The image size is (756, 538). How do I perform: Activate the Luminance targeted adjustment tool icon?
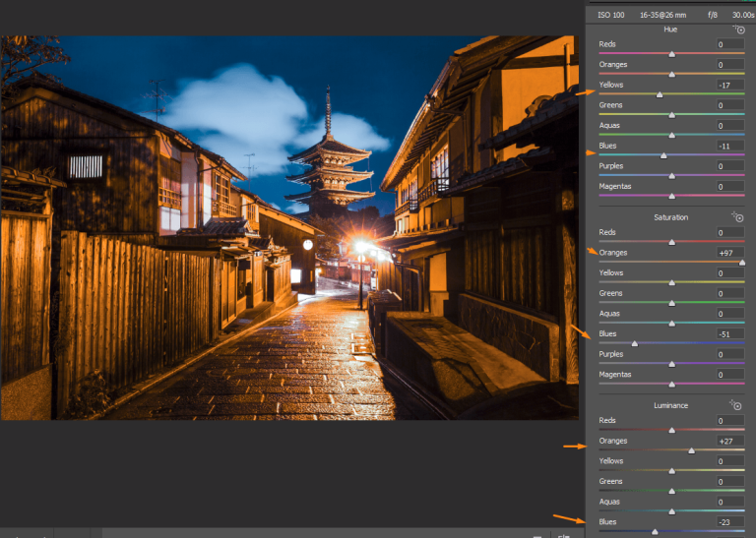[736, 405]
